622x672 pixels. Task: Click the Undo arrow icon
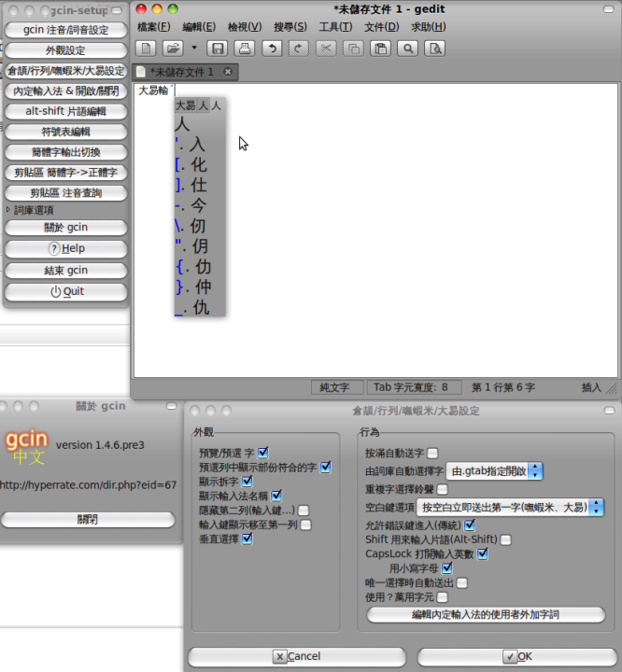click(x=276, y=48)
